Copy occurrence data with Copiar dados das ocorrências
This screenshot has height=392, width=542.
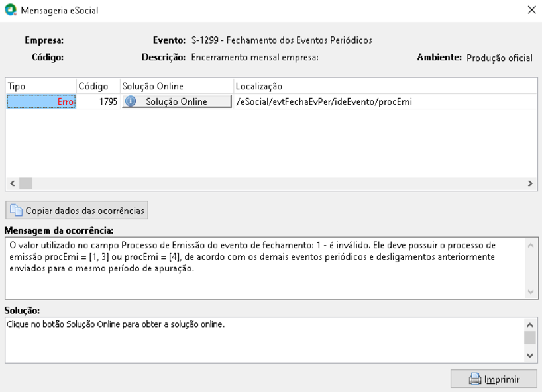[77, 210]
